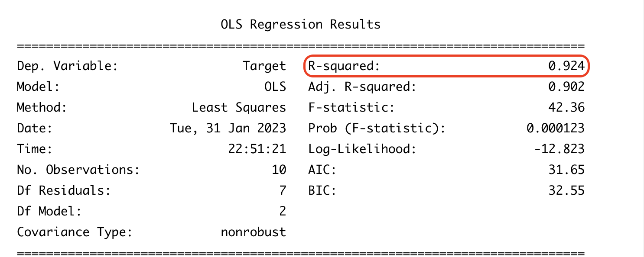The image size is (644, 257).
Task: Click the time value 22:51:21
Action: (257, 149)
